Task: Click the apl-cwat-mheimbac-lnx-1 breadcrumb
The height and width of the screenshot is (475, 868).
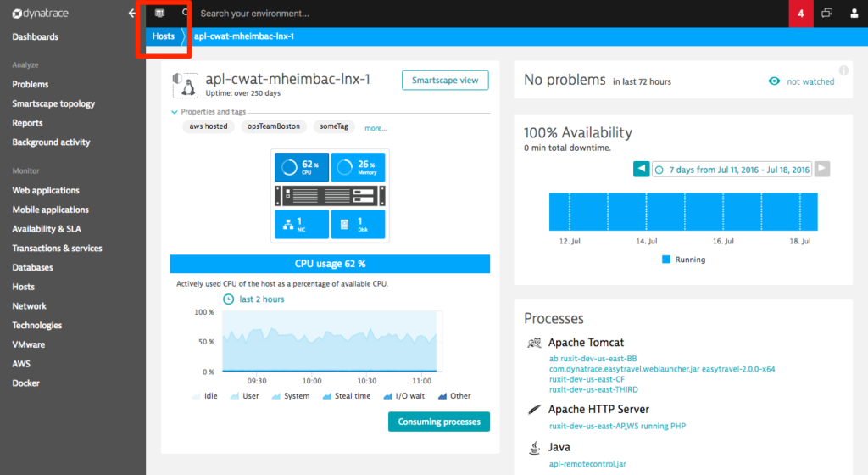Action: pos(244,36)
